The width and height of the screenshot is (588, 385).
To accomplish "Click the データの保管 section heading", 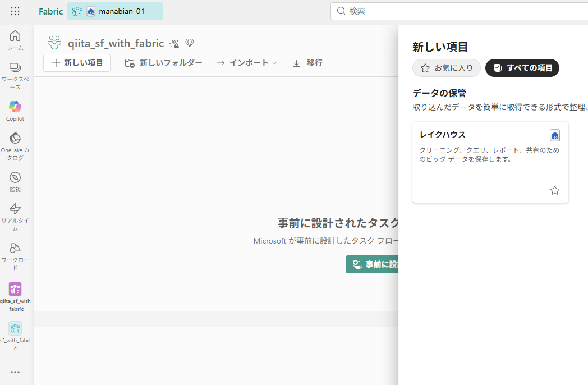I will tap(439, 93).
